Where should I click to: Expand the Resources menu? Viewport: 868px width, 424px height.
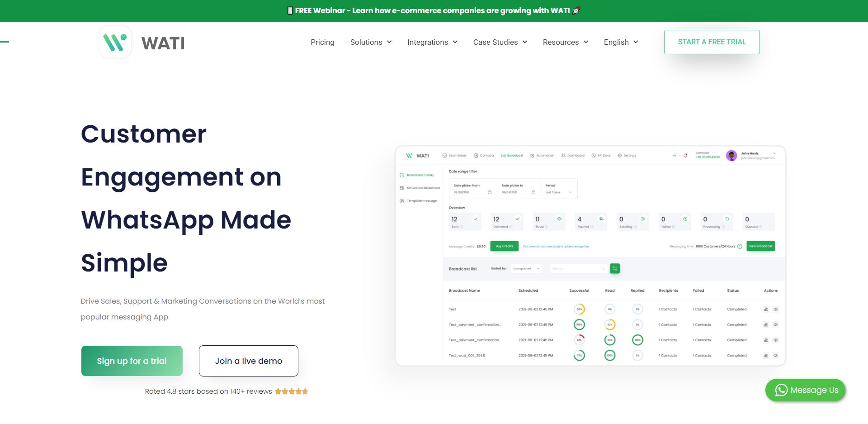point(566,42)
